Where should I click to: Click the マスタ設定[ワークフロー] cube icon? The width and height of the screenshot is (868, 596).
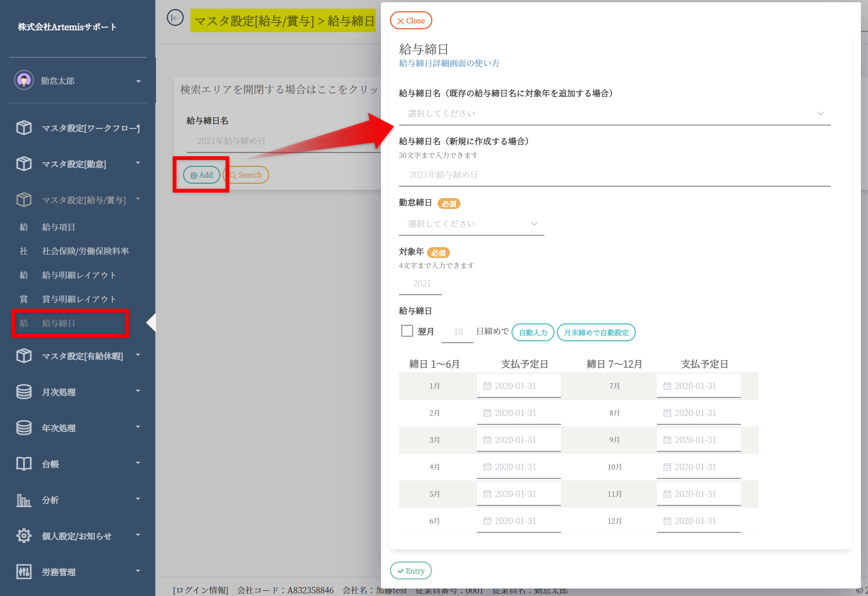pos(24,128)
